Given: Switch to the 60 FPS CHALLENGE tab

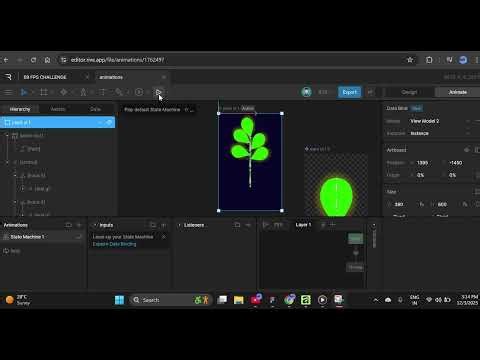Looking at the screenshot, I should [x=45, y=77].
